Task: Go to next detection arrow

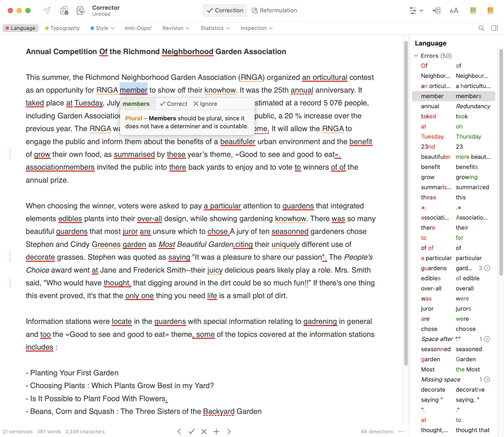Action: pyautogui.click(x=229, y=431)
